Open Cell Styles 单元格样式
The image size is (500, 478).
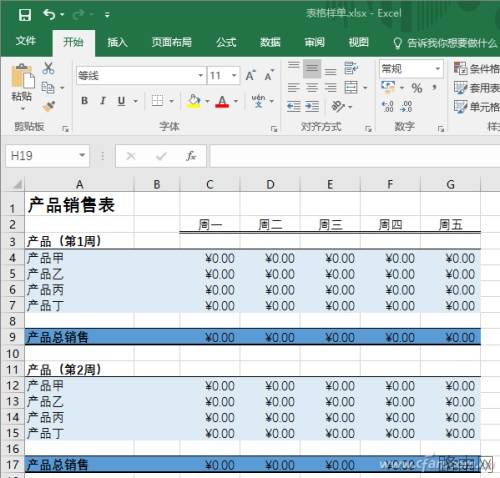[477, 107]
